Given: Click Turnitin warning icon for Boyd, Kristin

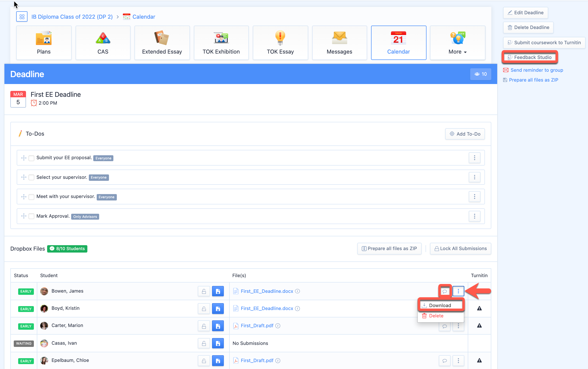Looking at the screenshot, I should pos(479,308).
